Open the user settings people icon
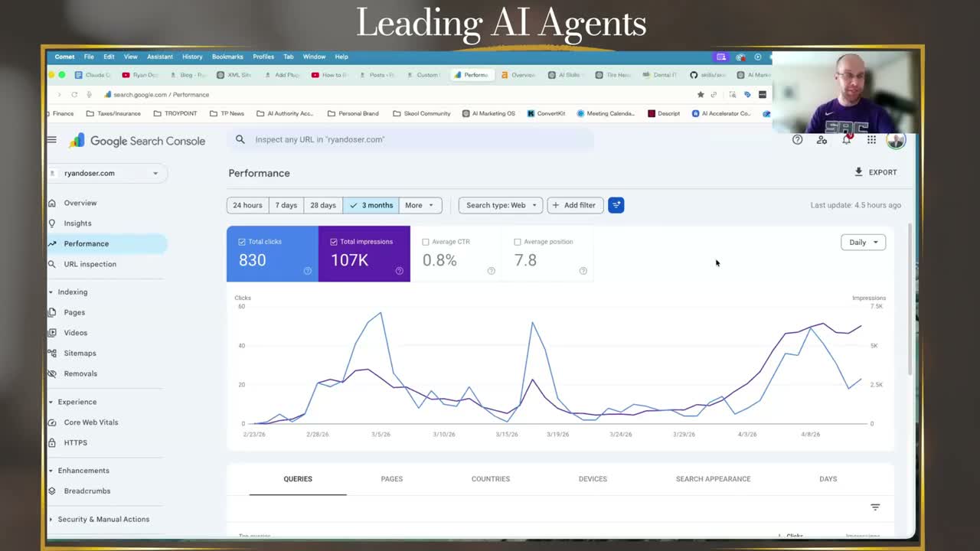The height and width of the screenshot is (551, 980). [822, 140]
